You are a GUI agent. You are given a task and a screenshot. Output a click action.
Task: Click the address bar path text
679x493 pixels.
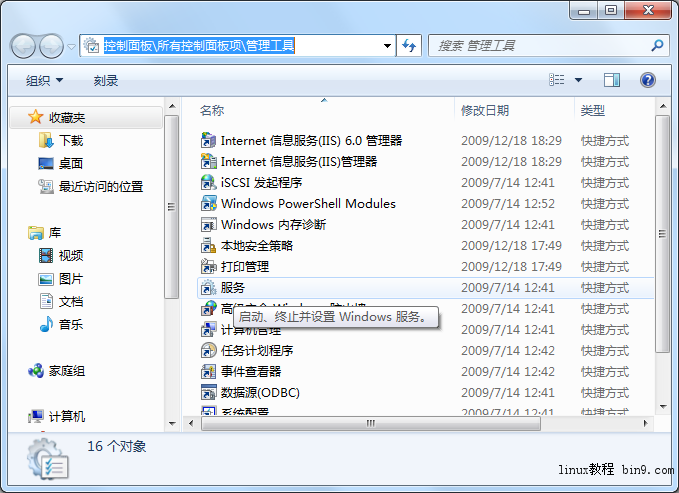point(199,45)
